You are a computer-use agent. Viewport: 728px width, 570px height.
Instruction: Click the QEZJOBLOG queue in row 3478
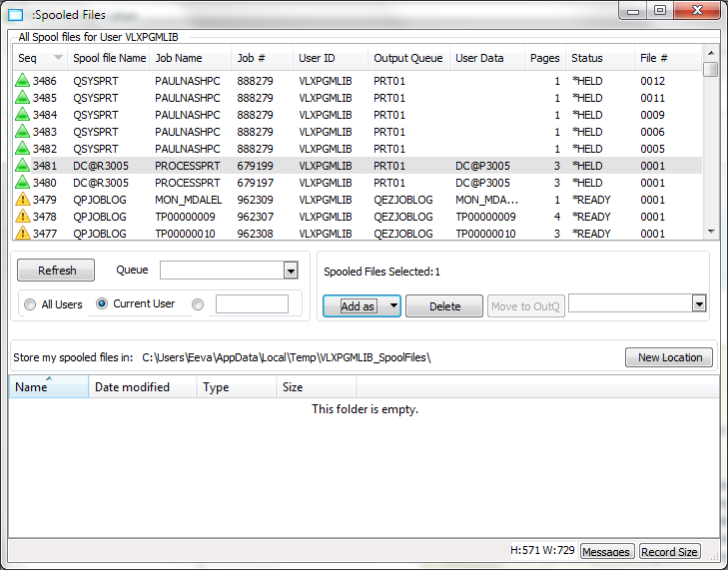403,217
